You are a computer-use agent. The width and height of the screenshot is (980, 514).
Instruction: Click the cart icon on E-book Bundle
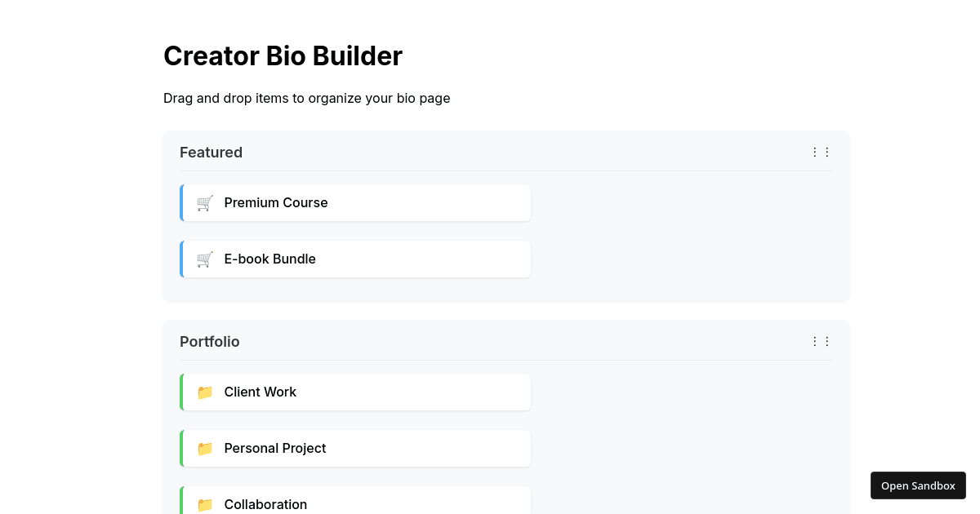pyautogui.click(x=205, y=259)
